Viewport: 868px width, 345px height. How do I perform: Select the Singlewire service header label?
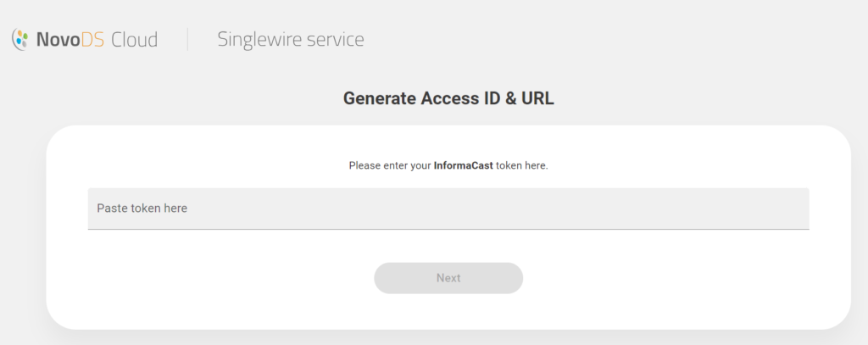point(291,40)
